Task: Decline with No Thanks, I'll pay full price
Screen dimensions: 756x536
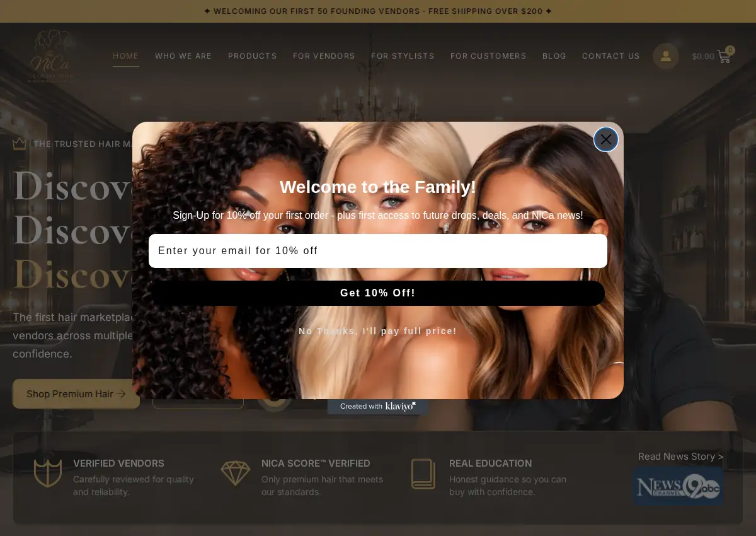Action: 378,331
